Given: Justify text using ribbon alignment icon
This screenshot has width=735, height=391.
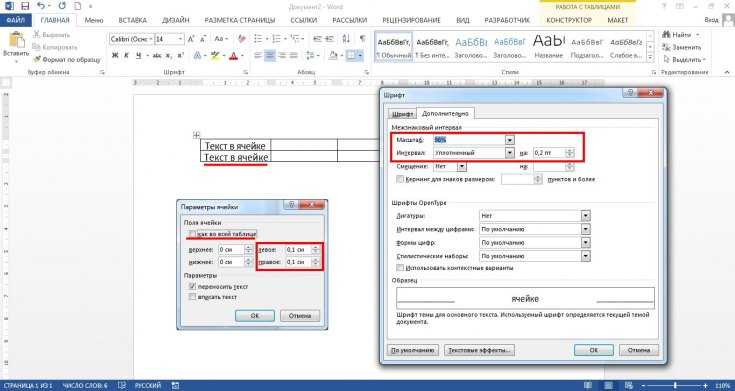Looking at the screenshot, I should coord(294,55).
